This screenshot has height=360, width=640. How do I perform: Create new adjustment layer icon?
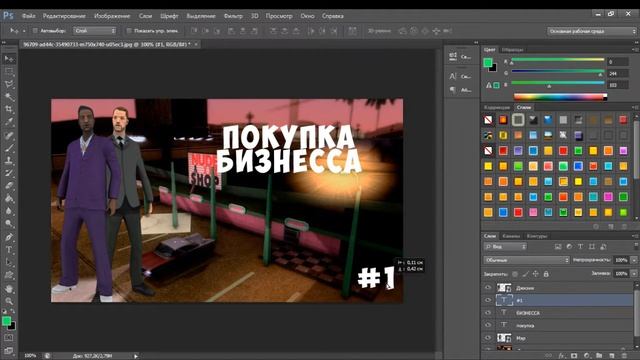pos(587,356)
